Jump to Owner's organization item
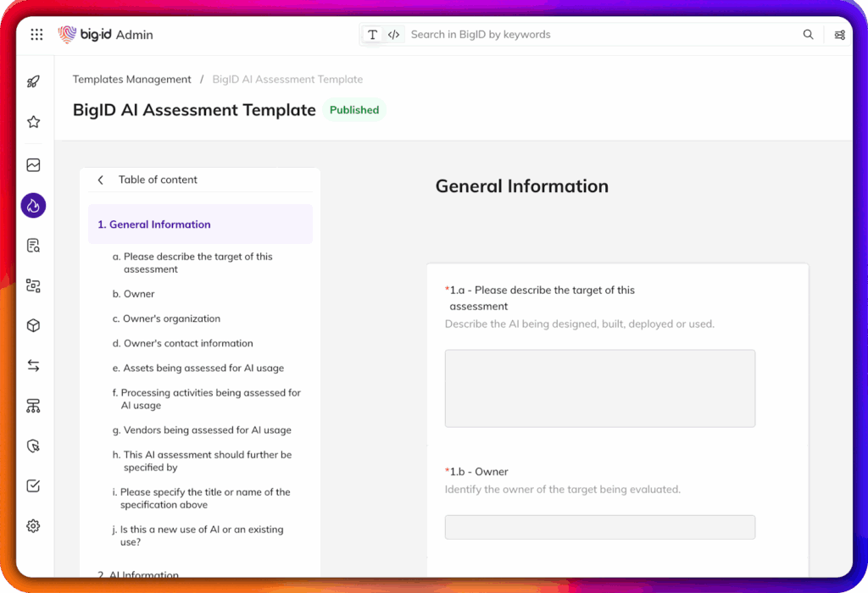This screenshot has width=868, height=593. [x=172, y=319]
